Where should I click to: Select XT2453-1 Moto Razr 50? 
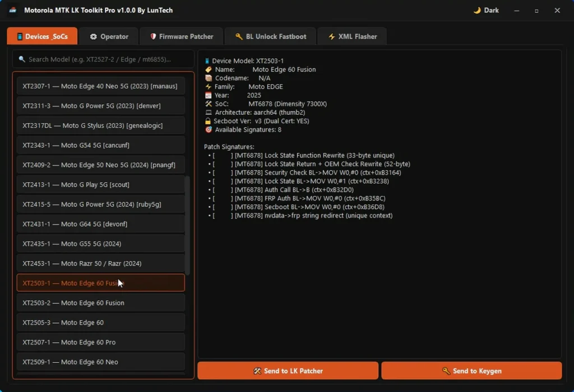(x=101, y=263)
